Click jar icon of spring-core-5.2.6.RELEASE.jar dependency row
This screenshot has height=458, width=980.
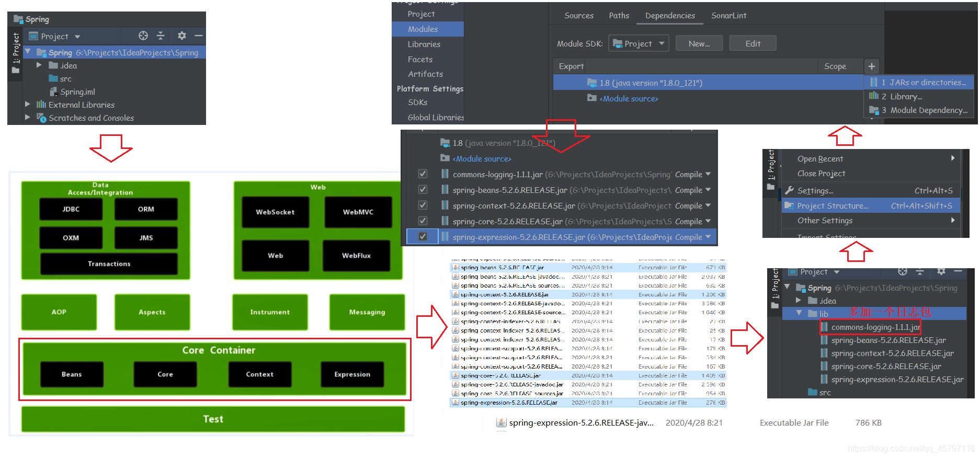pos(445,221)
